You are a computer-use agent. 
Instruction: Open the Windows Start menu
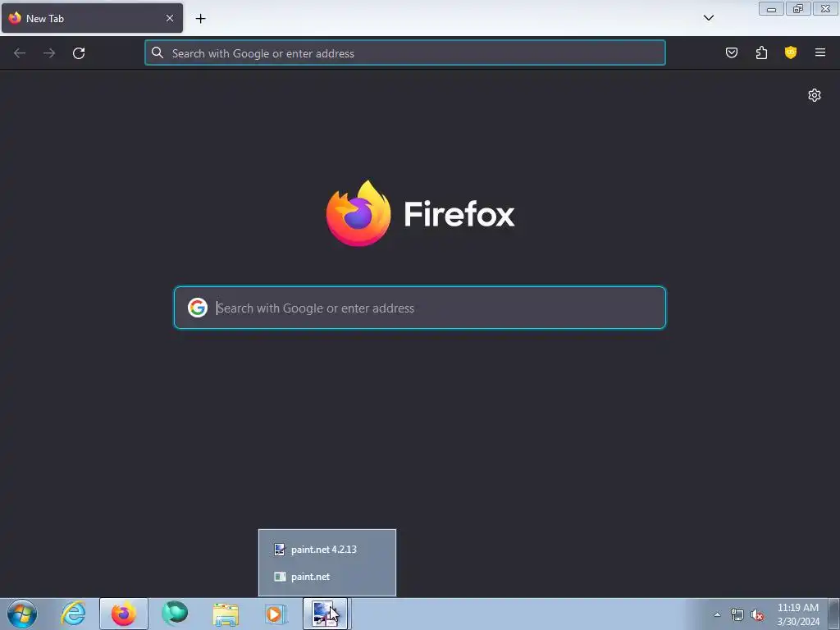point(22,614)
